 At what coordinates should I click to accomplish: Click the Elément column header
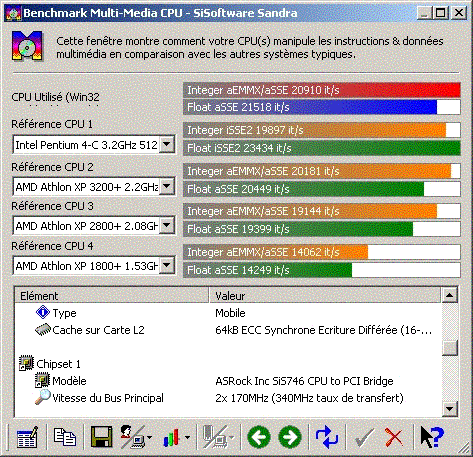tap(112, 295)
